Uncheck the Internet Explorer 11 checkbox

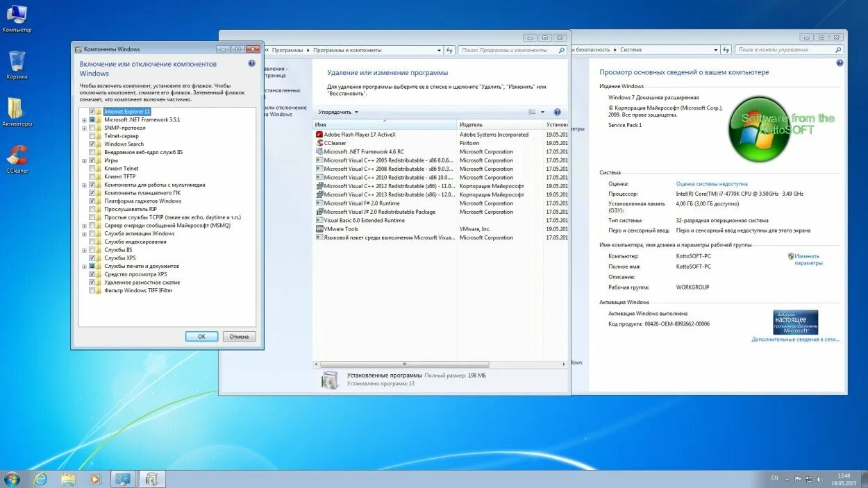[x=92, y=111]
